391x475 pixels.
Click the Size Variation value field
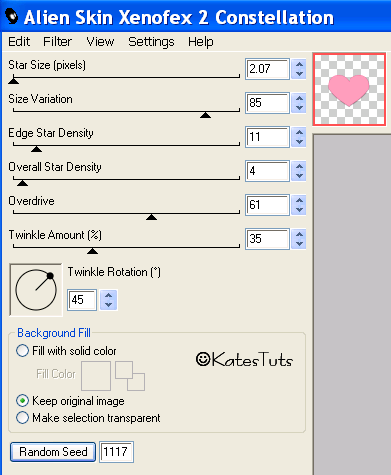tap(267, 103)
